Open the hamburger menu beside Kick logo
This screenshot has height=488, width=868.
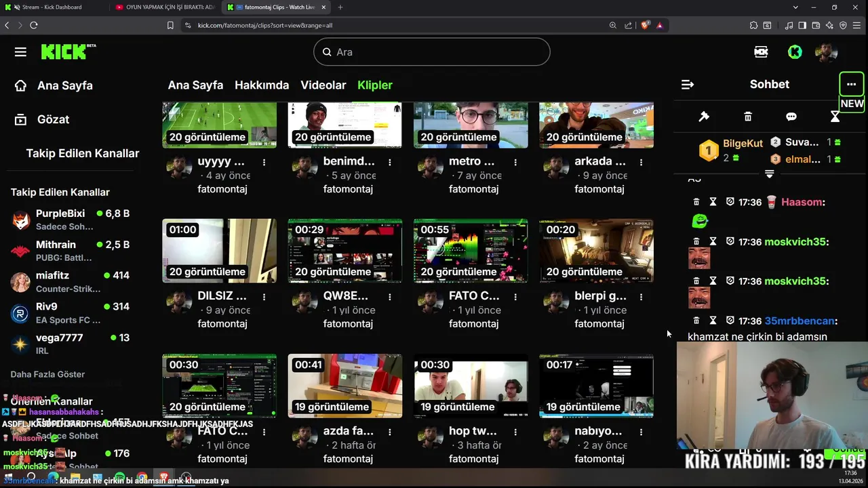pyautogui.click(x=20, y=52)
